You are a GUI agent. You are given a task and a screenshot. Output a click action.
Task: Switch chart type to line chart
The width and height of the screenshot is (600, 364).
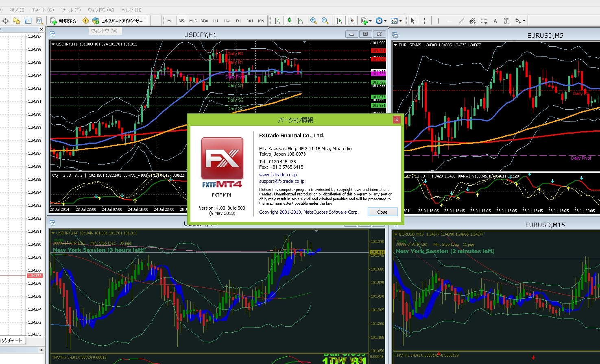click(x=300, y=21)
